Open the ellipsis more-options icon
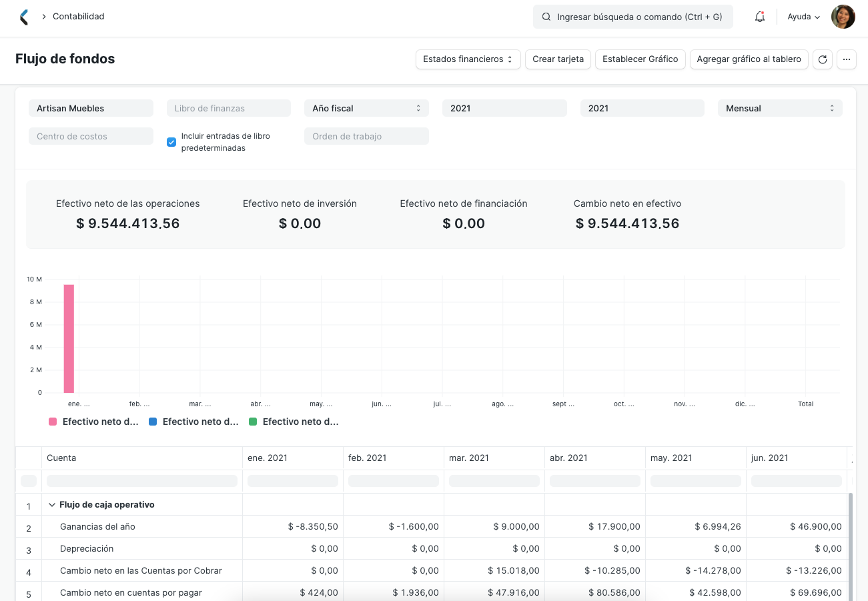Viewport: 868px width, 601px height. 846,59
